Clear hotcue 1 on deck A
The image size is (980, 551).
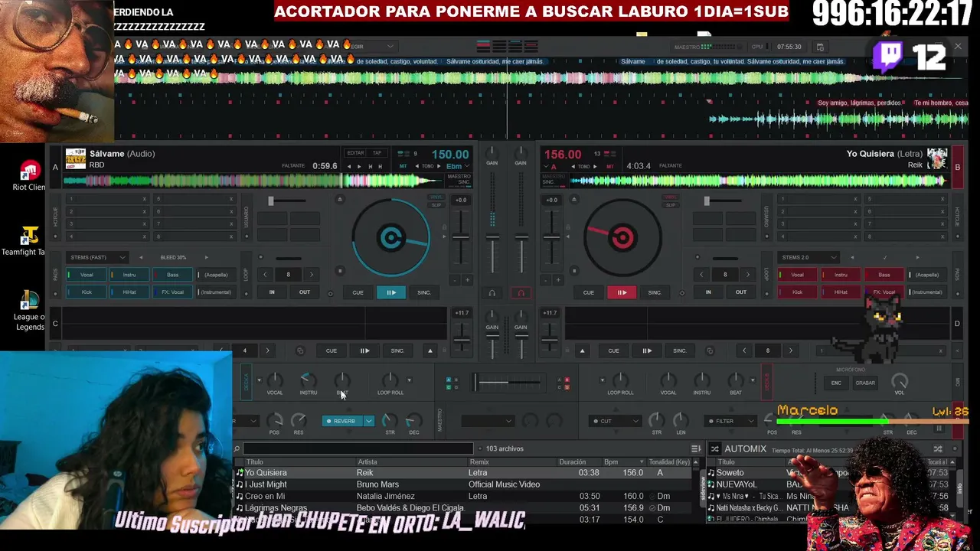(144, 199)
